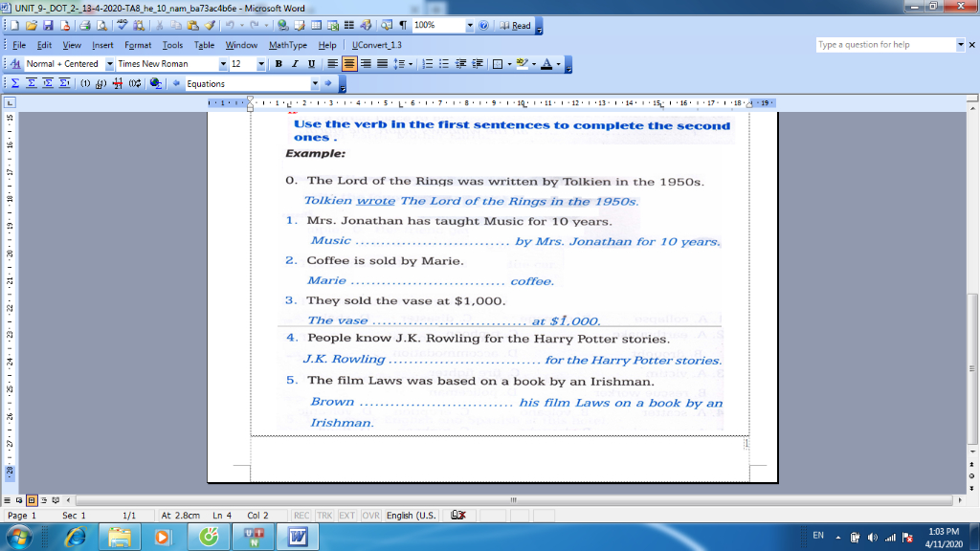Open the 100% zoom dropdown
980x551 pixels.
click(x=469, y=26)
